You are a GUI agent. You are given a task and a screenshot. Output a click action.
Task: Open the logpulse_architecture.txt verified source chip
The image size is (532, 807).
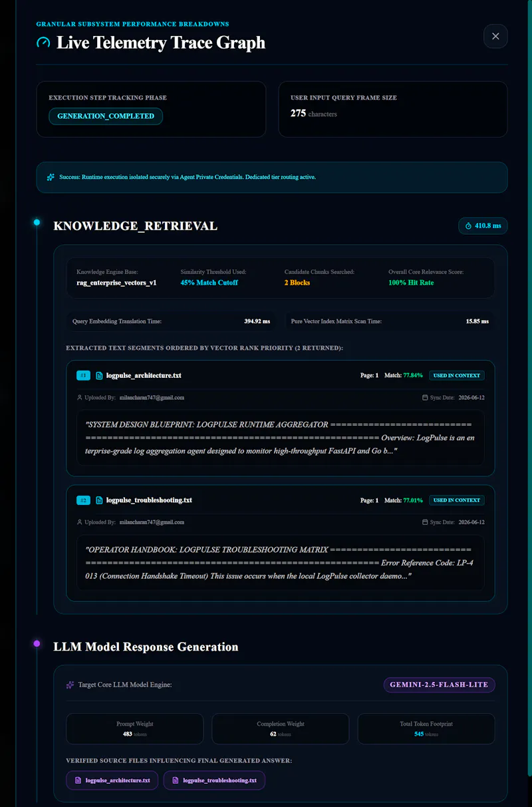click(112, 780)
